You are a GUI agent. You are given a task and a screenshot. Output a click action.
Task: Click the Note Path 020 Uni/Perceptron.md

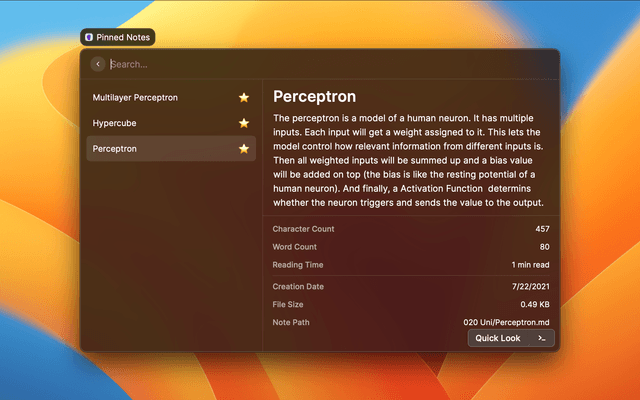click(x=508, y=322)
